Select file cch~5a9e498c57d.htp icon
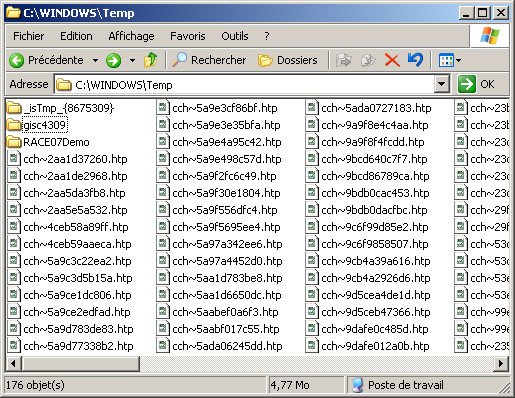 (163, 159)
